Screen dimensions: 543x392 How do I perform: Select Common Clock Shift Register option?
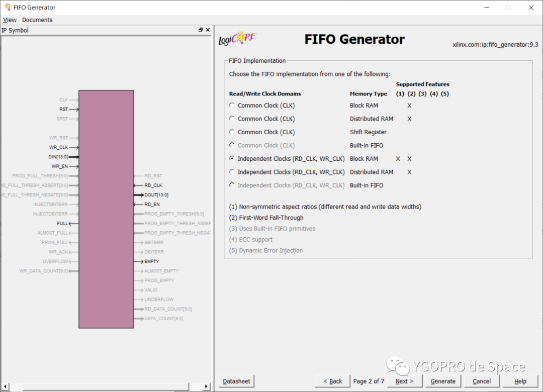(x=232, y=132)
